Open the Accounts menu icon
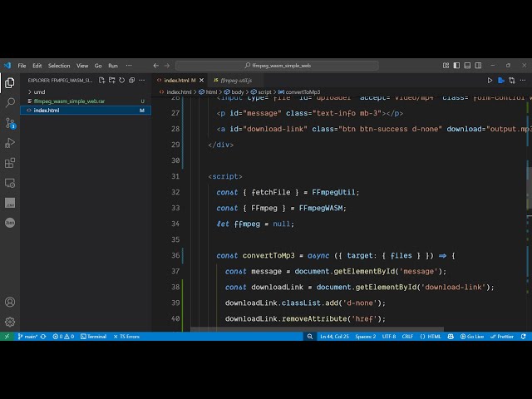This screenshot has width=532, height=399. click(x=10, y=302)
